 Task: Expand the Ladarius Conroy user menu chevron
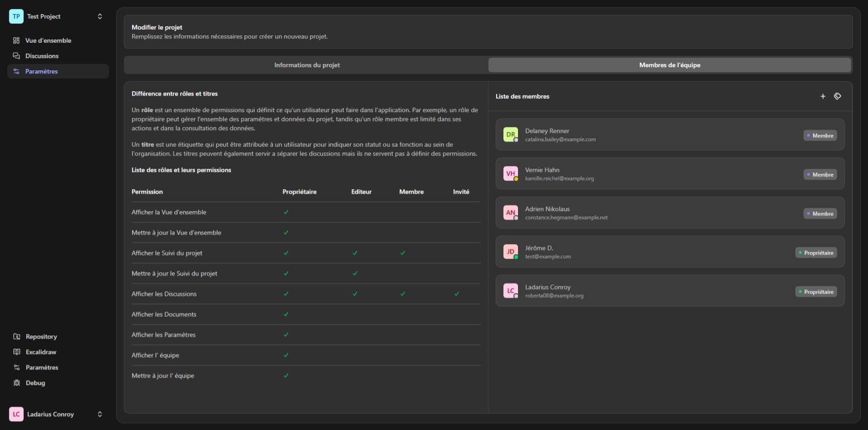click(x=100, y=414)
